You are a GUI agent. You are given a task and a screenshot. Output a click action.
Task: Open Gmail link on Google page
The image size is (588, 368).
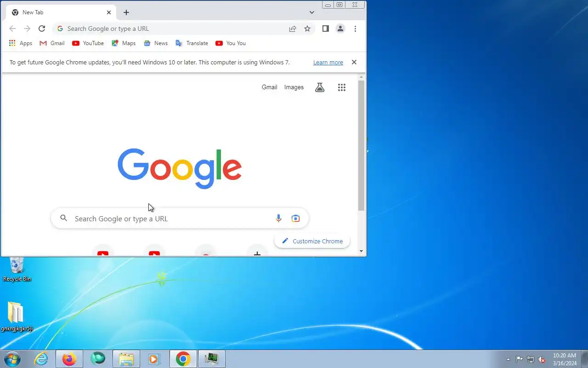(269, 87)
